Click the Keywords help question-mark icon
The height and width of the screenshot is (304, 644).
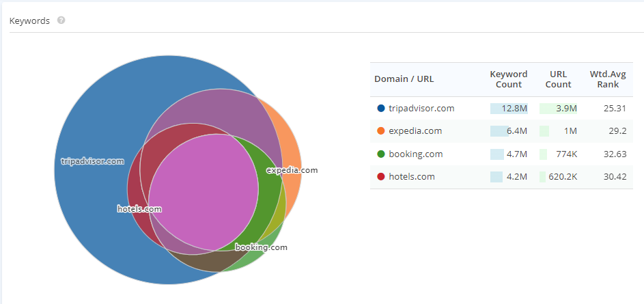click(x=61, y=20)
